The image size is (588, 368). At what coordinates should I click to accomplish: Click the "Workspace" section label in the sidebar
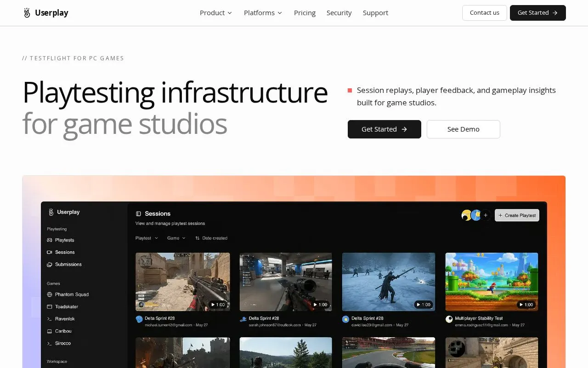click(x=57, y=362)
